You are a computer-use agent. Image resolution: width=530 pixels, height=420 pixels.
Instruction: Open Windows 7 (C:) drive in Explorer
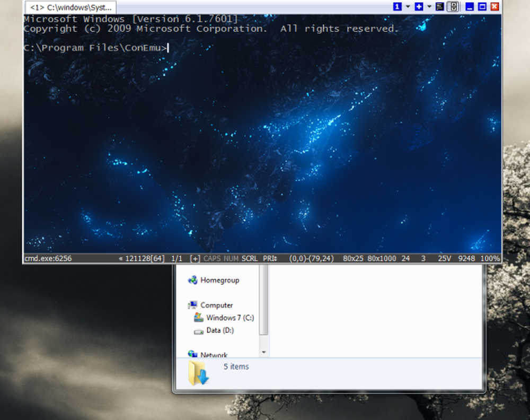[230, 318]
